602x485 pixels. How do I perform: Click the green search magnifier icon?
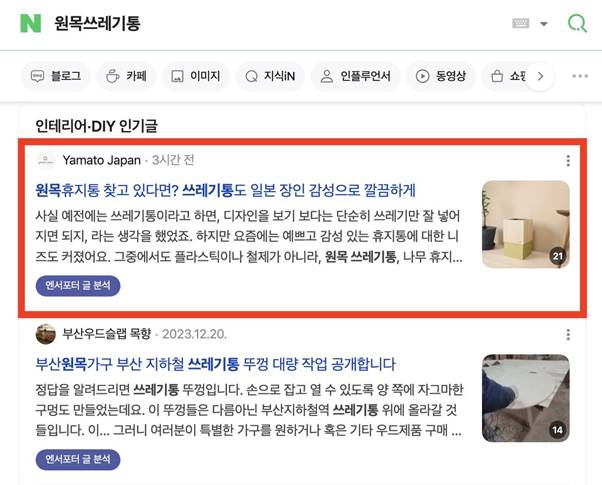click(x=577, y=23)
